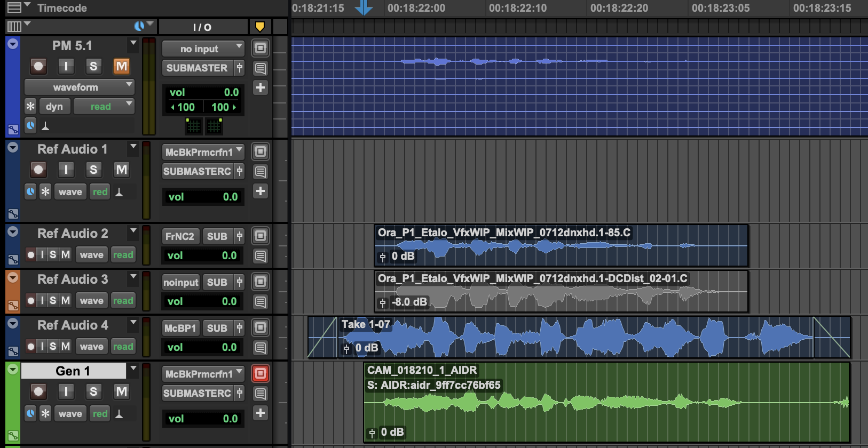Select SUBMASTER output on PM 5.1
Screen dimensions: 868x448
point(197,68)
